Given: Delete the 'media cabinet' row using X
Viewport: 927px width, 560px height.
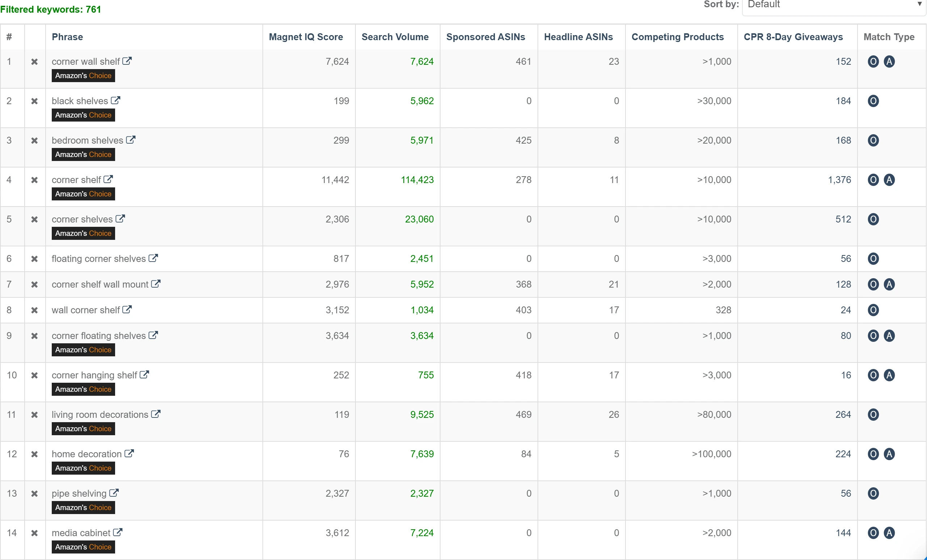Looking at the screenshot, I should pyautogui.click(x=34, y=533).
